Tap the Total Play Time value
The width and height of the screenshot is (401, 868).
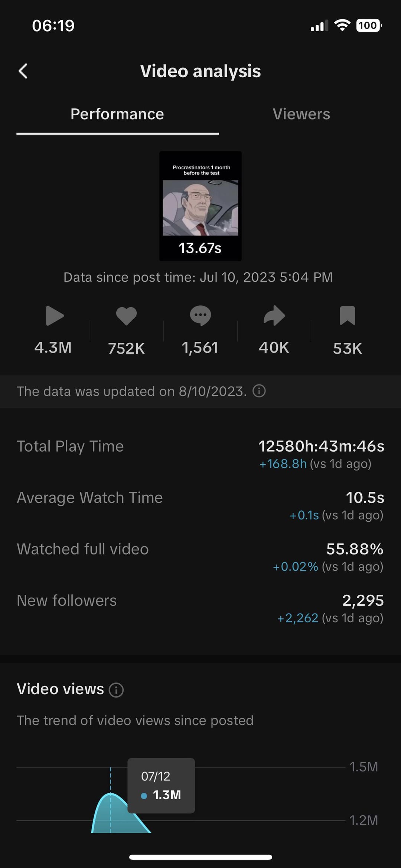point(321,446)
